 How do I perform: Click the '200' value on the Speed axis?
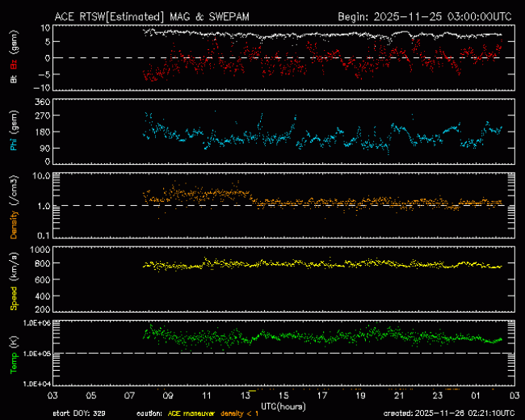pyautogui.click(x=42, y=309)
